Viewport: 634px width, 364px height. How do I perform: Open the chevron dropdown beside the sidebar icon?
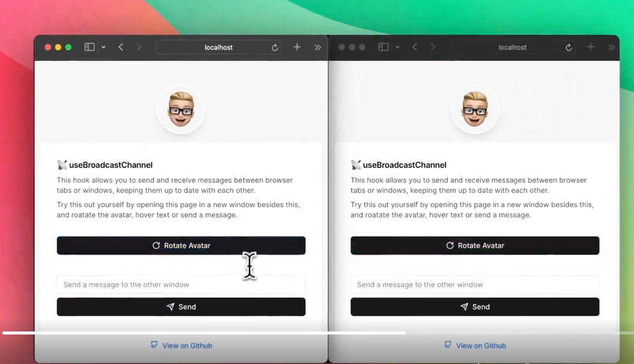pyautogui.click(x=104, y=46)
